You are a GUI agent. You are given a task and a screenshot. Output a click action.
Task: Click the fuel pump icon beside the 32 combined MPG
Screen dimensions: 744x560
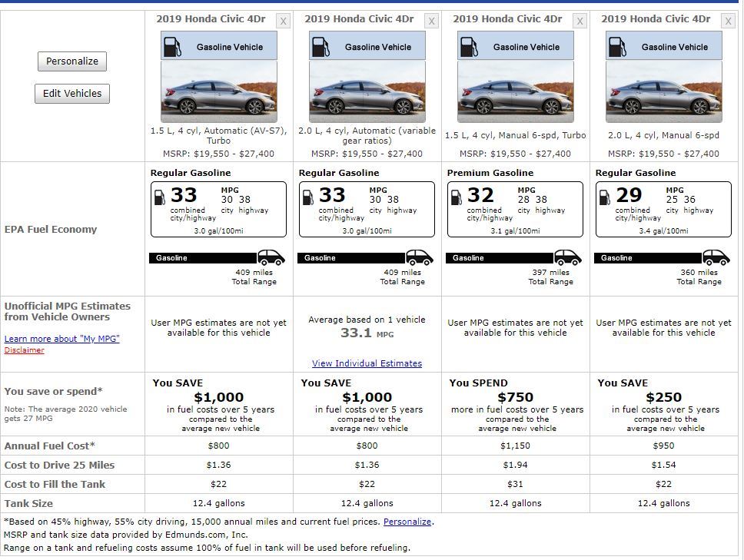(456, 197)
